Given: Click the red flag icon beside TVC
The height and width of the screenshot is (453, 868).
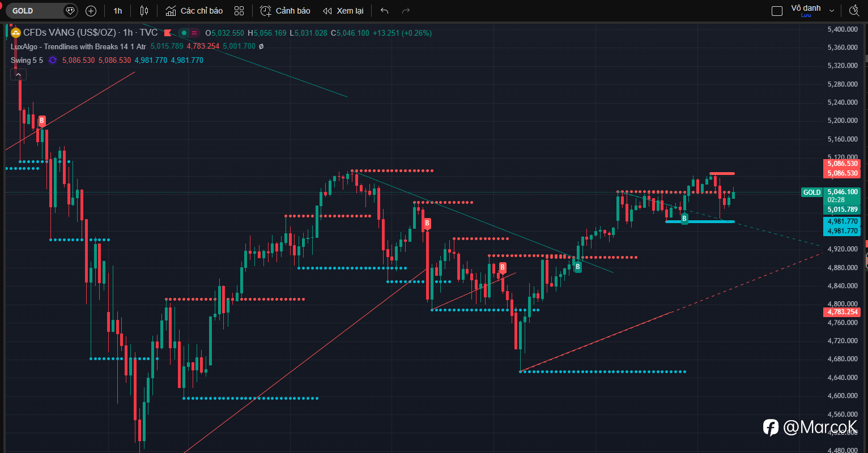Looking at the screenshot, I should pyautogui.click(x=167, y=33).
